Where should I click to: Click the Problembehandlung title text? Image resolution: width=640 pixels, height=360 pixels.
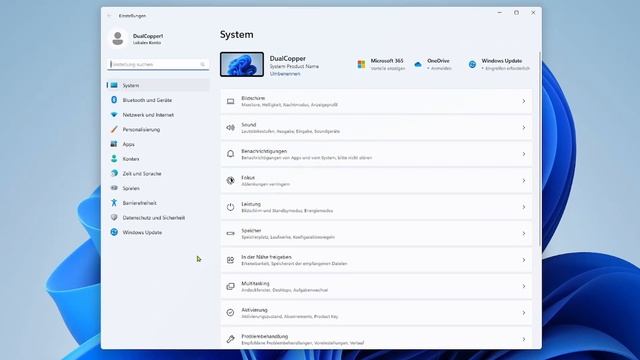264,336
